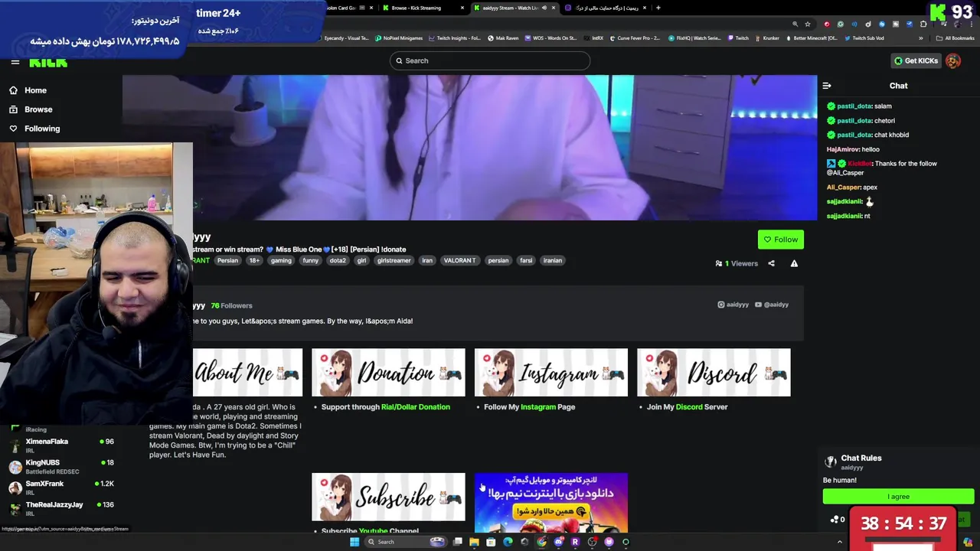
Task: Open the Subscribe panel banner
Action: pos(388,497)
